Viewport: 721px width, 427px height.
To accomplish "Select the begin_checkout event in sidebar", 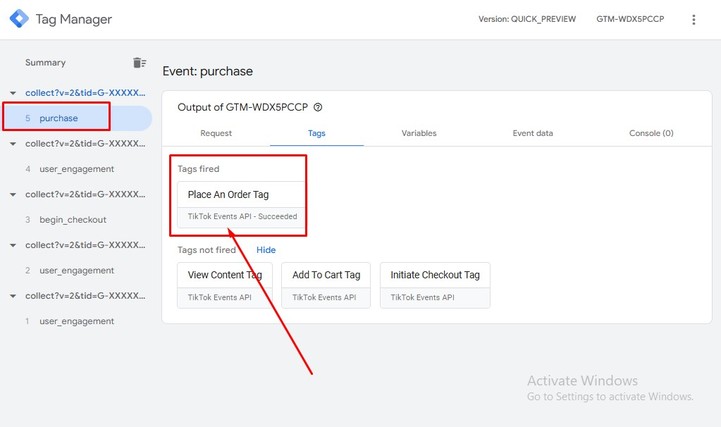I will click(x=72, y=220).
